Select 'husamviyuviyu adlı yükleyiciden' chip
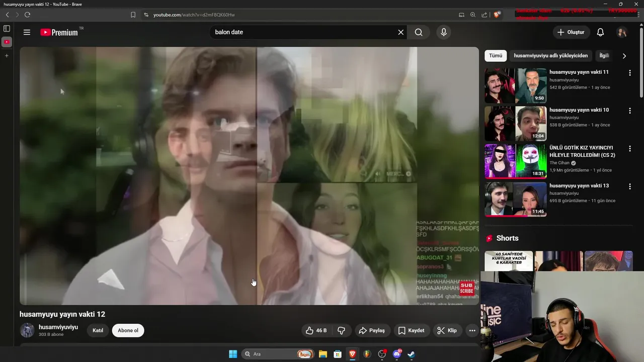 (550, 56)
